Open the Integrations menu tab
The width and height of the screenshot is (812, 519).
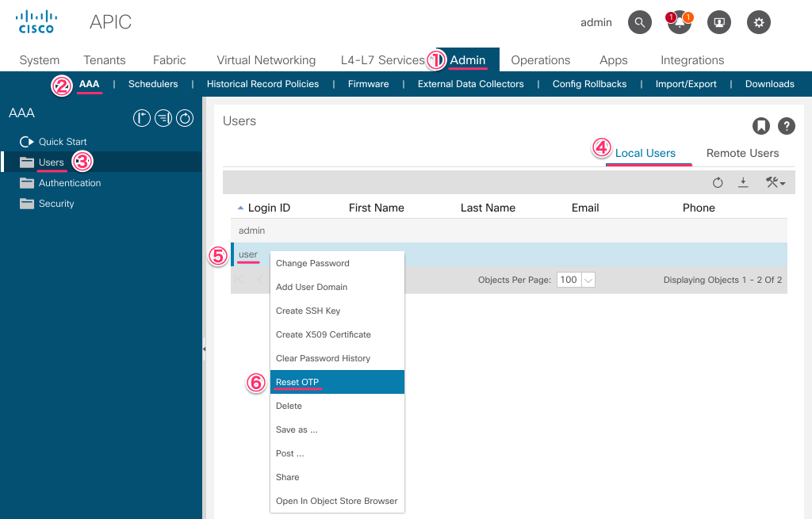click(x=692, y=60)
